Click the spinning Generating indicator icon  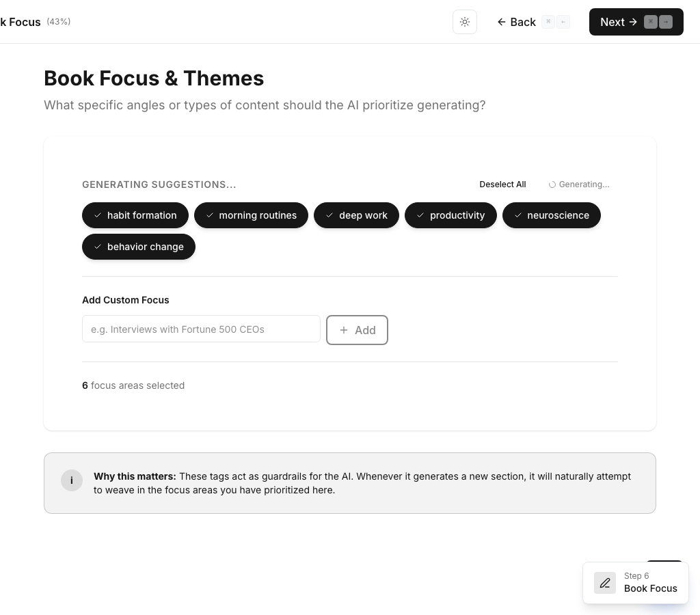point(552,184)
